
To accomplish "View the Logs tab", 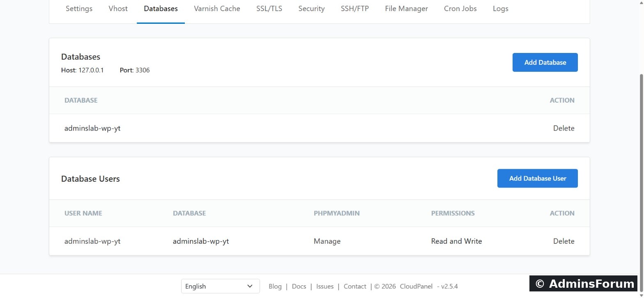I will point(501,9).
